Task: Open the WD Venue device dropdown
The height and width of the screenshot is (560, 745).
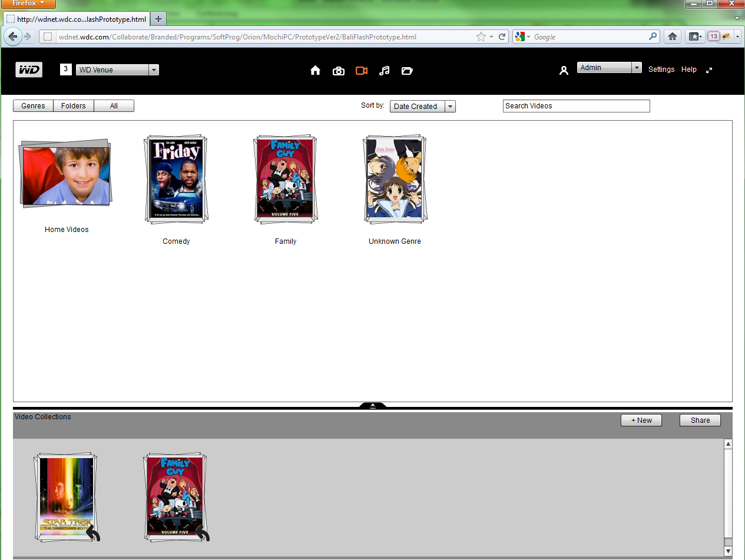Action: pos(118,69)
